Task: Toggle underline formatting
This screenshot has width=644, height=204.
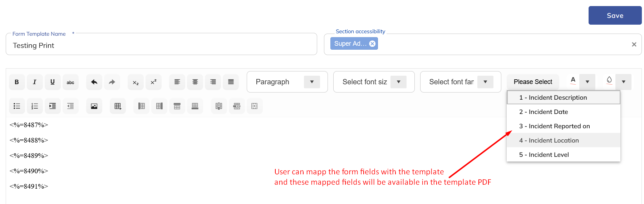Action: [x=53, y=82]
